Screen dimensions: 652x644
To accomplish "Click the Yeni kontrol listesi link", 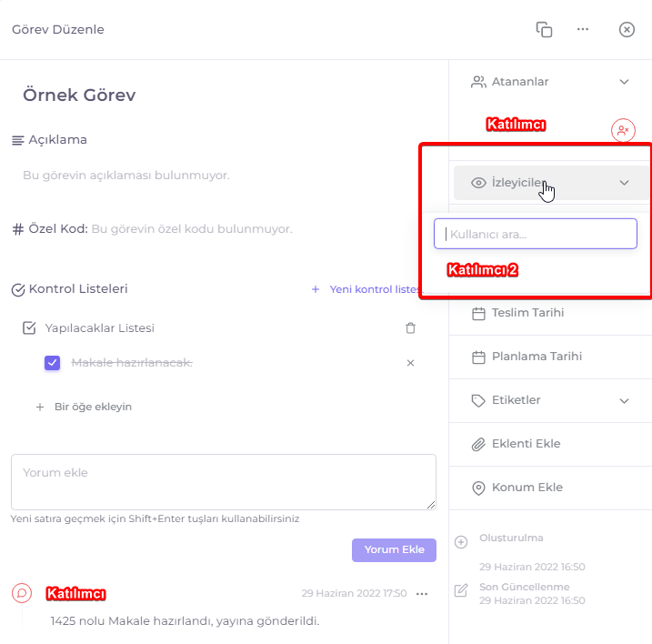I will pyautogui.click(x=366, y=289).
